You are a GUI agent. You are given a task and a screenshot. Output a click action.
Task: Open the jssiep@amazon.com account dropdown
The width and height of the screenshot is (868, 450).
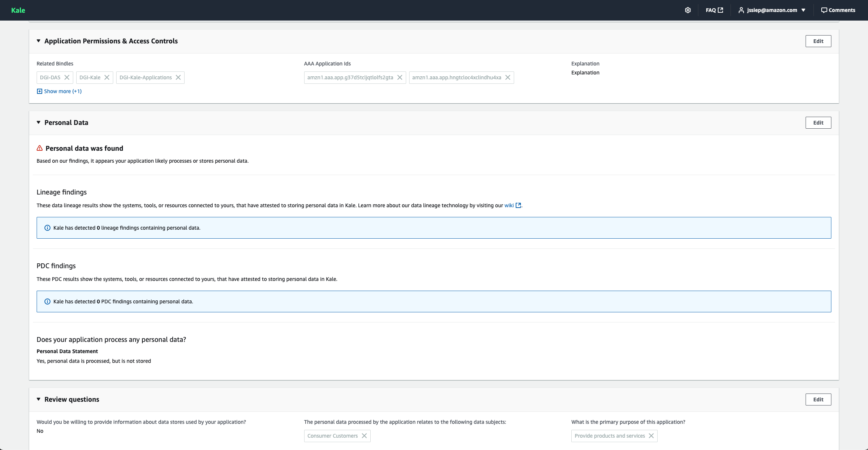[x=772, y=10]
